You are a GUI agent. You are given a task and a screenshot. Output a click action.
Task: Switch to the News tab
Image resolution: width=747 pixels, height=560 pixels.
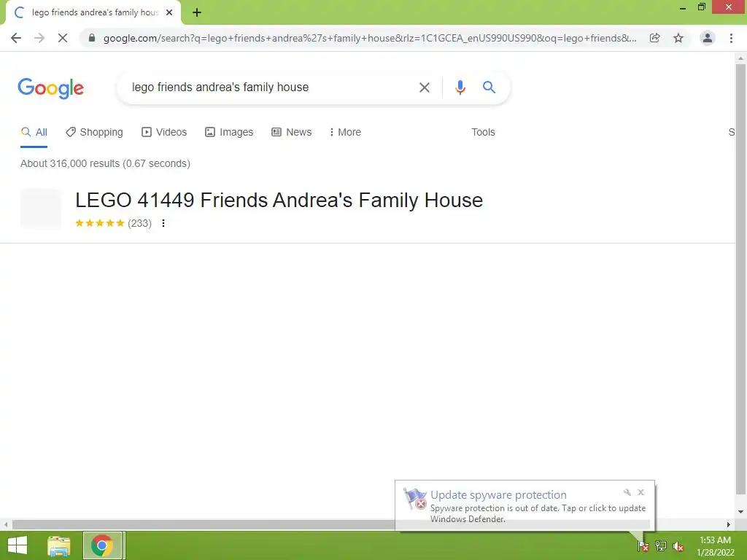(292, 133)
